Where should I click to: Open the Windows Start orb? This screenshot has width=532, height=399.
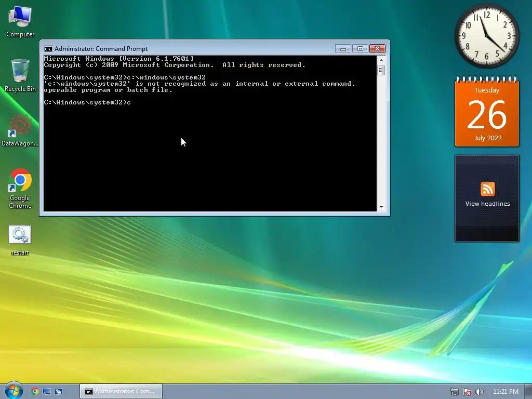pos(14,391)
